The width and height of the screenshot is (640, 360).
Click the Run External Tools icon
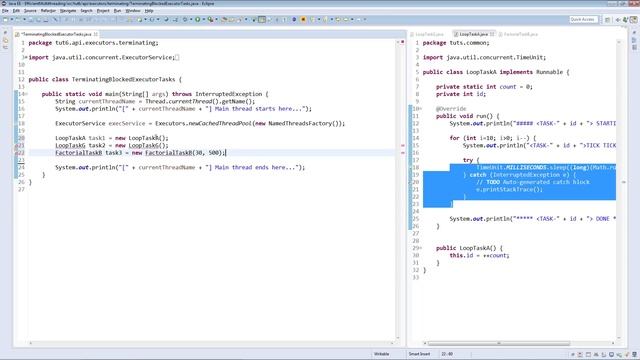coord(210,19)
